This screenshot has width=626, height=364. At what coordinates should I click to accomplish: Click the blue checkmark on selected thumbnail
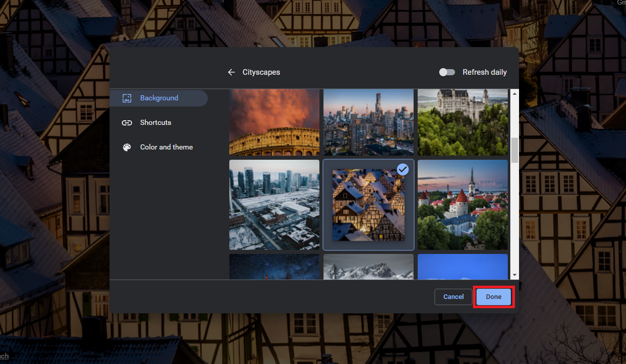[x=403, y=169]
